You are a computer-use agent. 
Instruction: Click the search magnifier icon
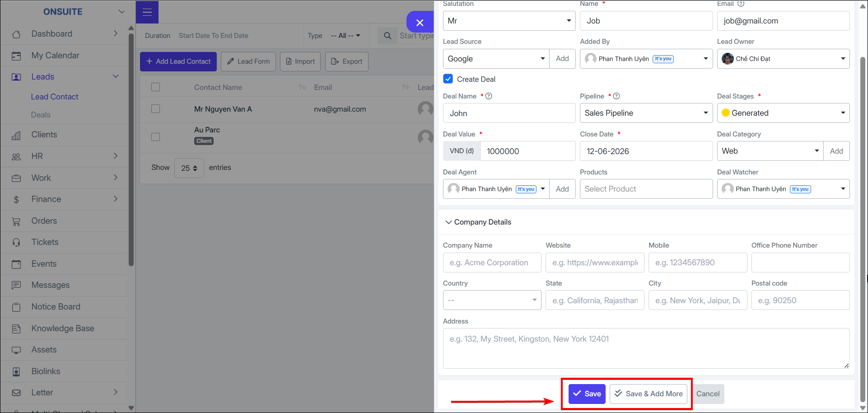[387, 36]
